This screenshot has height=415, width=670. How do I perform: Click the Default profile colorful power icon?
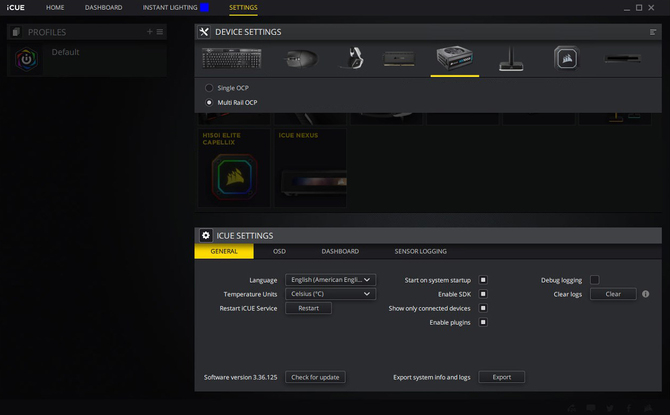pyautogui.click(x=26, y=59)
